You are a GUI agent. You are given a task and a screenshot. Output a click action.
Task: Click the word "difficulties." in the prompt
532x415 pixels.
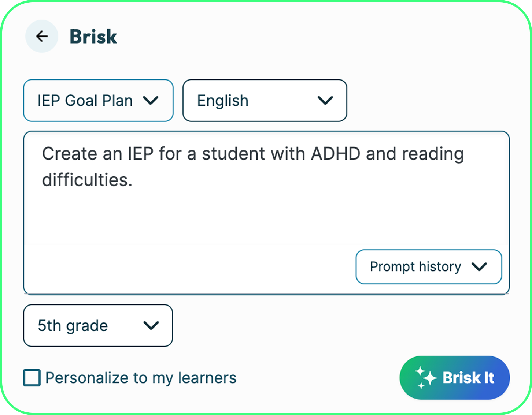(x=87, y=180)
